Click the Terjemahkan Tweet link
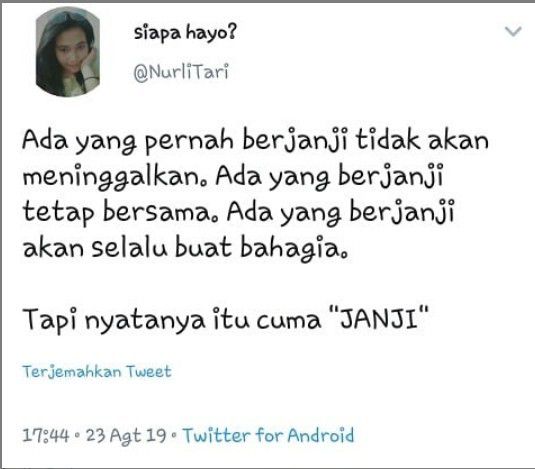Viewport: 535px width, 469px height. pyautogui.click(x=97, y=371)
